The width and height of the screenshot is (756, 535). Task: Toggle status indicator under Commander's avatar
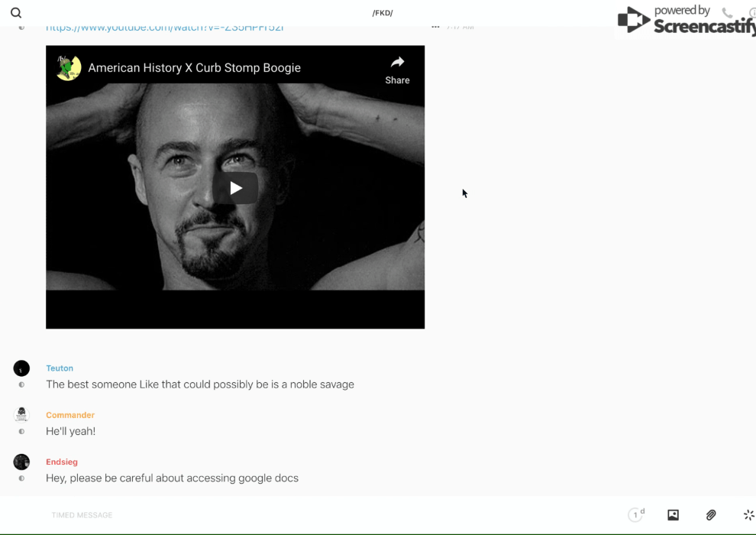point(21,432)
